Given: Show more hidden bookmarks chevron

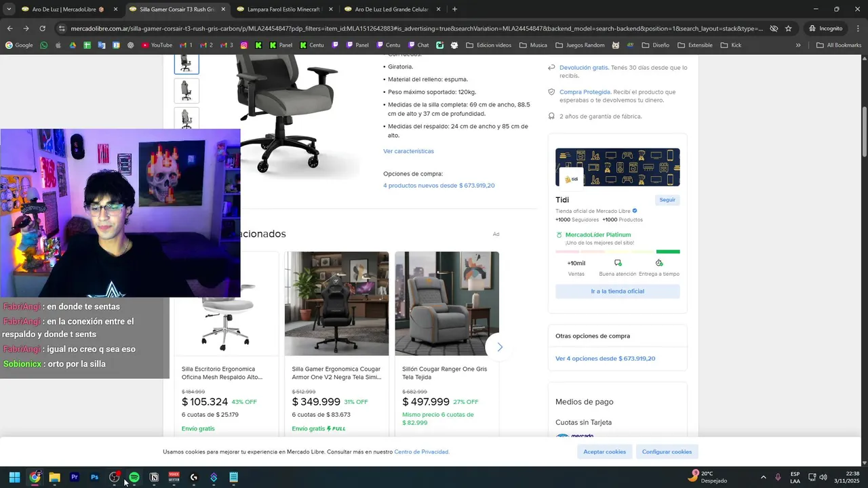Looking at the screenshot, I should [798, 45].
